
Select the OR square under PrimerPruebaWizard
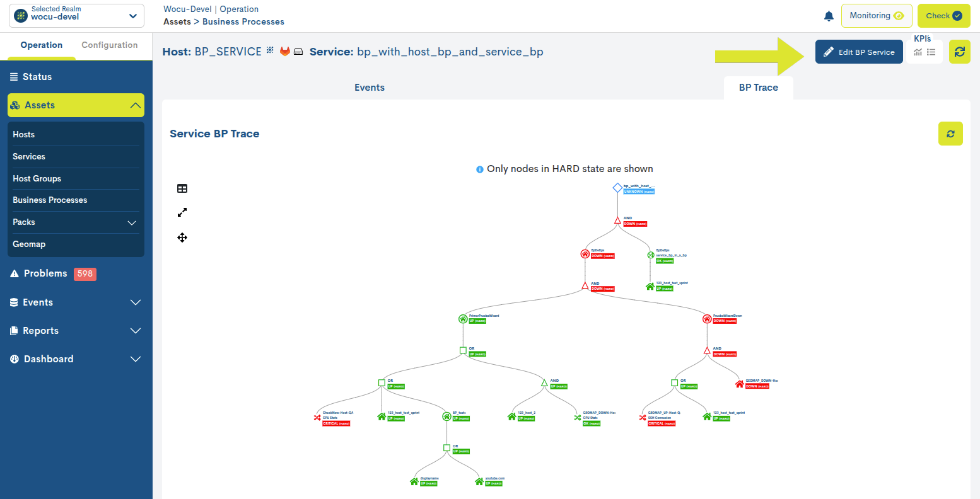[x=463, y=350]
